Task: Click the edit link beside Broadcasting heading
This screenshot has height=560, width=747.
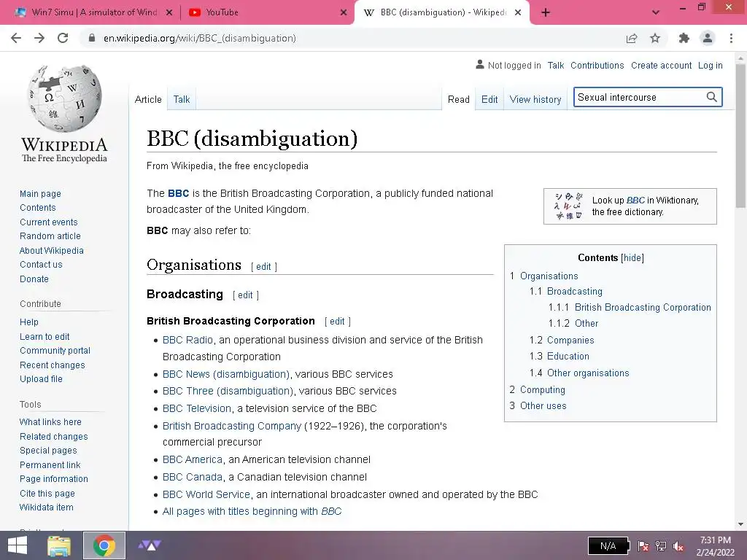Action: tap(245, 295)
